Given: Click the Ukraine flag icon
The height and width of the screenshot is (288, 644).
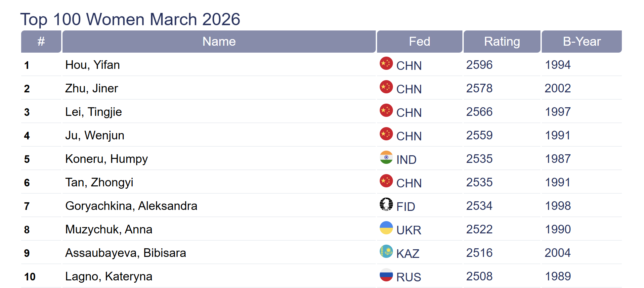Looking at the screenshot, I should click(386, 228).
